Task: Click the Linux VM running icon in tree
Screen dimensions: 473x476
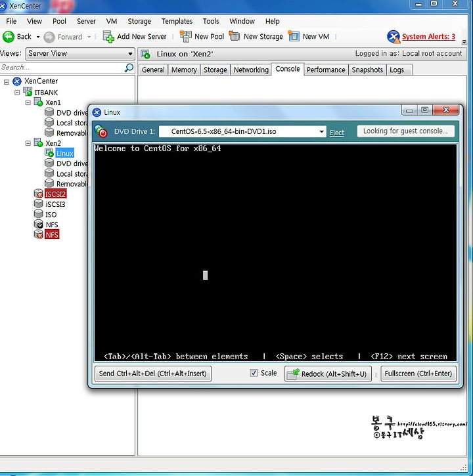Action: [x=49, y=153]
